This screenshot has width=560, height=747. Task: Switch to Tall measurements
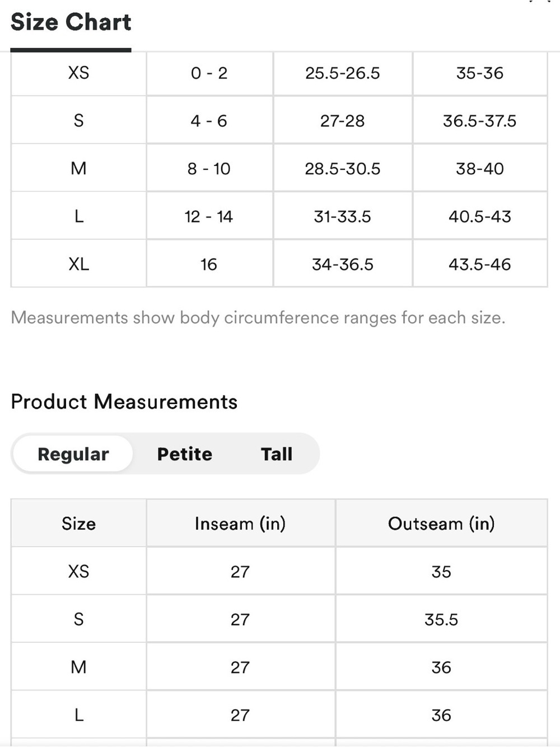click(x=277, y=453)
